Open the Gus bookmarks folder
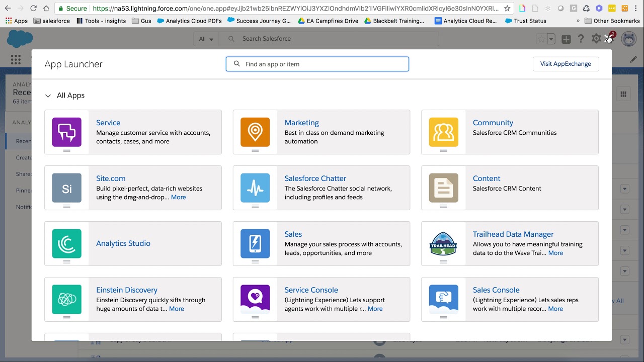Image resolution: width=644 pixels, height=362 pixels. (x=141, y=21)
